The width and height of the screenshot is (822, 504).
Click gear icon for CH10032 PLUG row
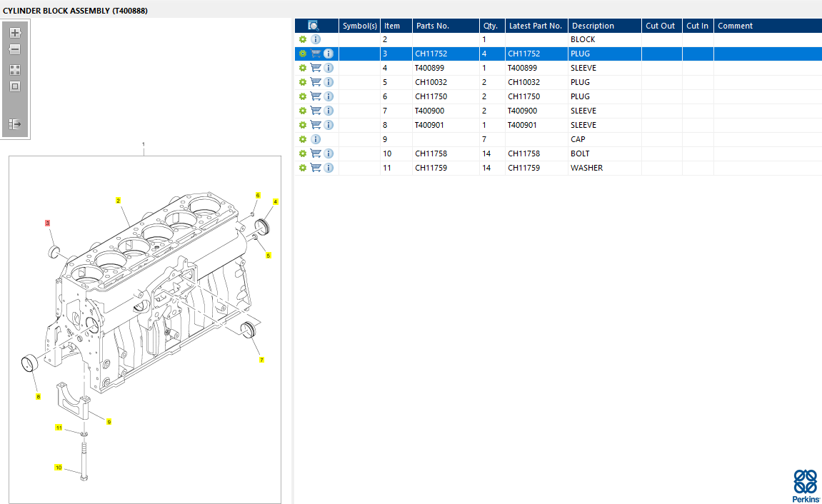tap(303, 82)
